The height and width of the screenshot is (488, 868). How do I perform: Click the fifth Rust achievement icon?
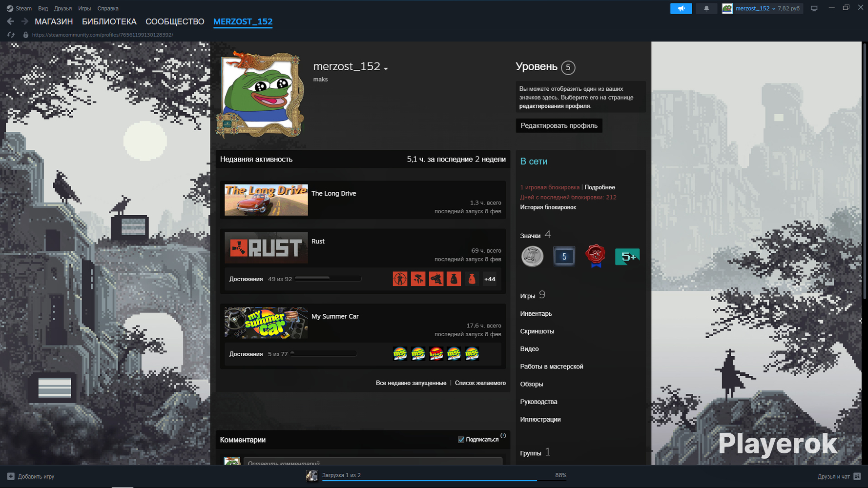point(472,279)
